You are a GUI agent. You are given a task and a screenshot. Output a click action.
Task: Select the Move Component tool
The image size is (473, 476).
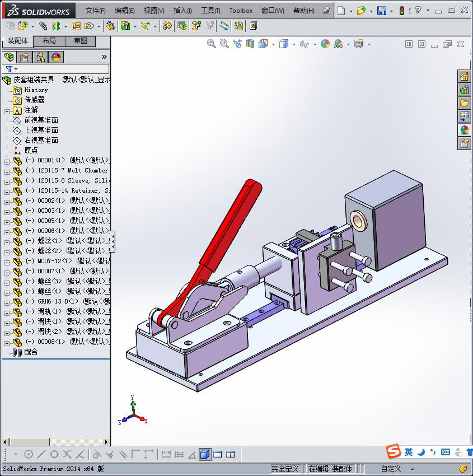[89, 26]
